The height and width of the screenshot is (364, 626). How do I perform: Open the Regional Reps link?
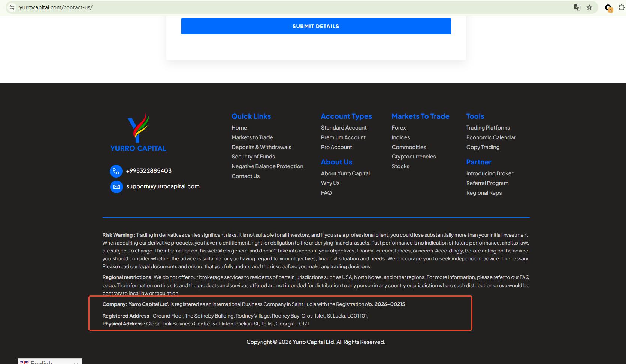(x=484, y=193)
